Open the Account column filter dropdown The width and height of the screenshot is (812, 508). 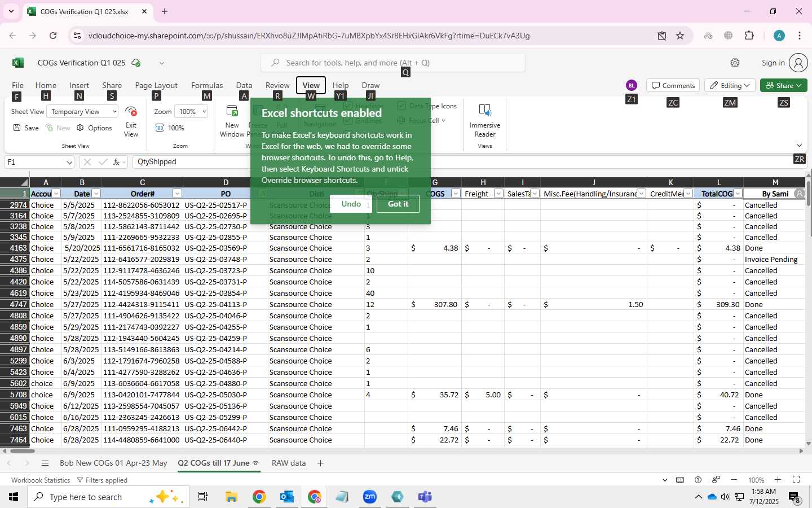(x=56, y=194)
